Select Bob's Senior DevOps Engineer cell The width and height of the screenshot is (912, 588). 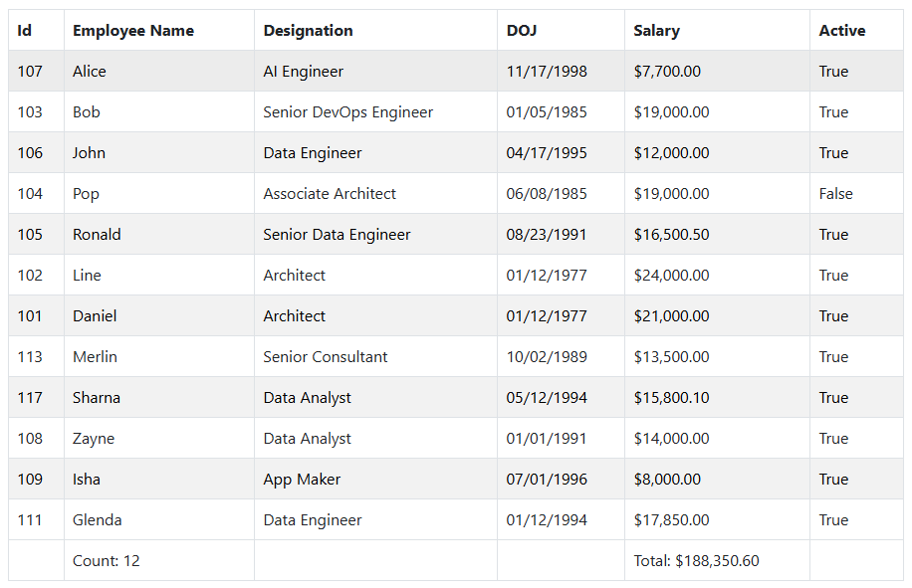[347, 112]
